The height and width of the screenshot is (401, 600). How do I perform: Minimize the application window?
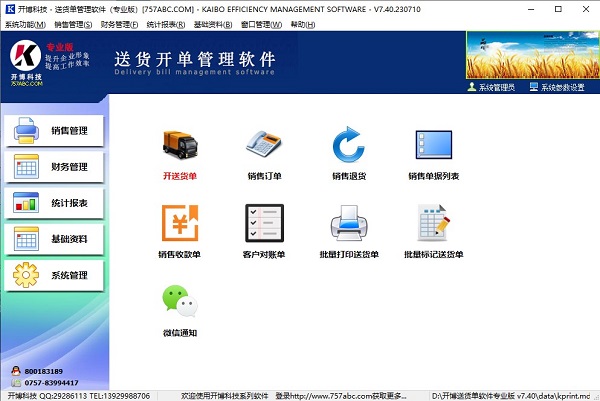click(531, 9)
